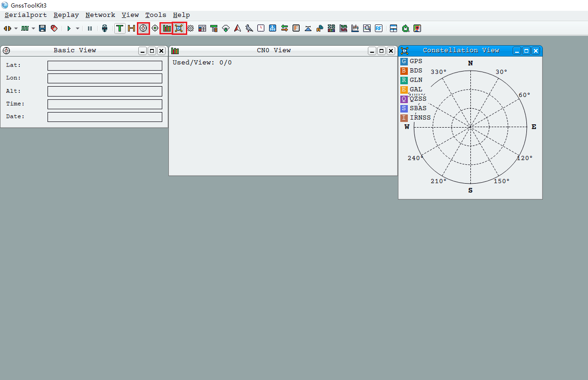Save data with the floppy disk icon
Viewport: 588px width, 380px height.
[x=42, y=29]
